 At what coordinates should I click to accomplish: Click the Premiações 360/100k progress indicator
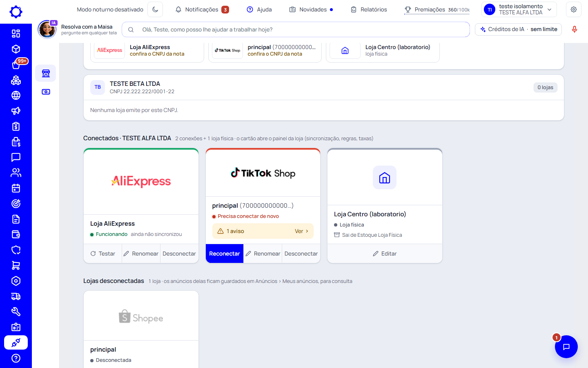[x=437, y=9]
